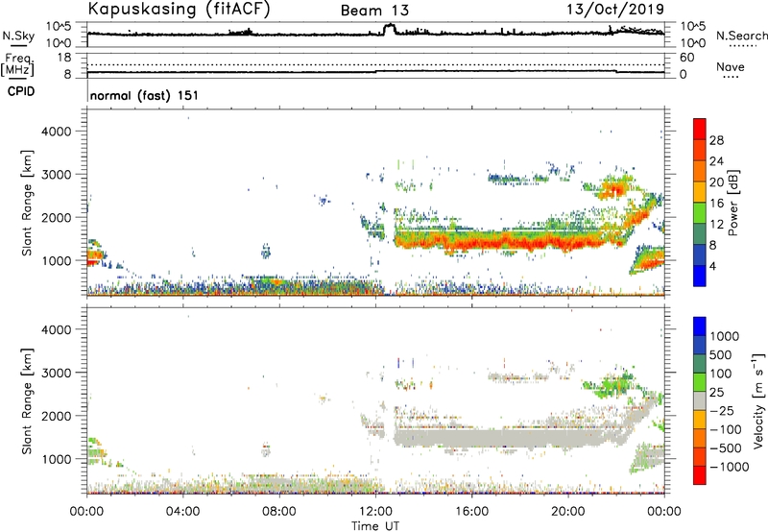Click the green velocity patch near 22:00 at 2700 km
This screenshot has height=532, width=768.
616,383
